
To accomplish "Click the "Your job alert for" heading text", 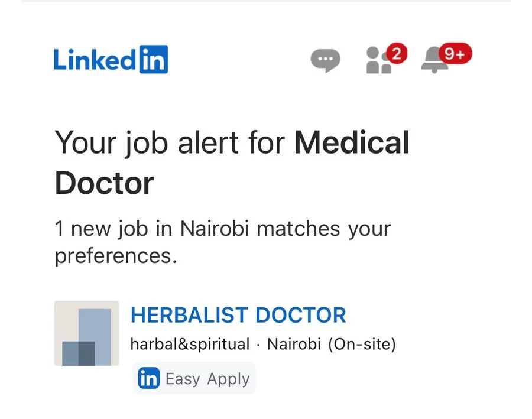I will pos(171,143).
